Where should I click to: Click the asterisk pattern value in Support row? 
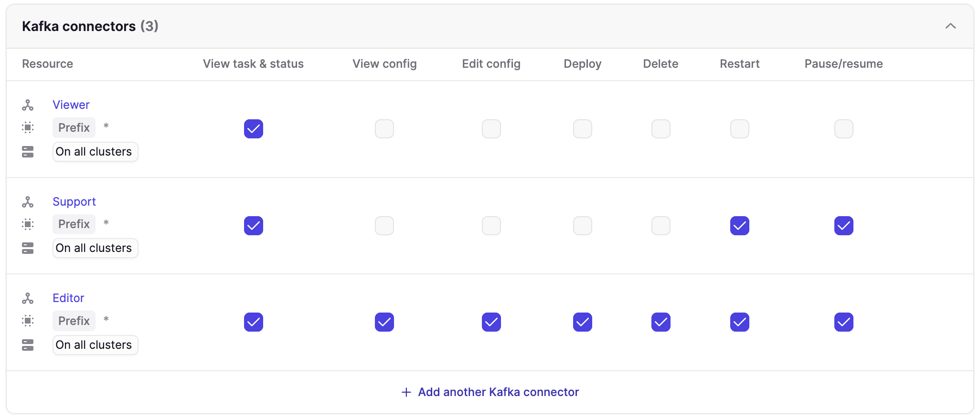(106, 223)
